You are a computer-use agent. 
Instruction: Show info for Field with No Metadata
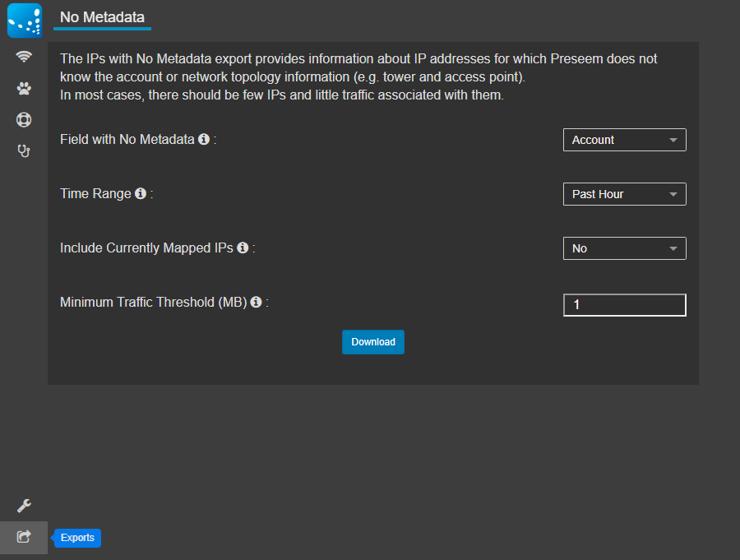204,139
